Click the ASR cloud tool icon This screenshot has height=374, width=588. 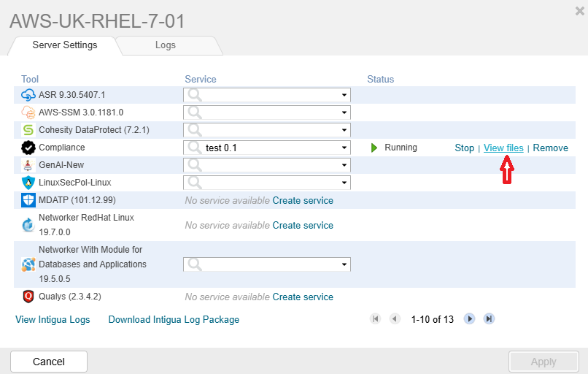[28, 95]
